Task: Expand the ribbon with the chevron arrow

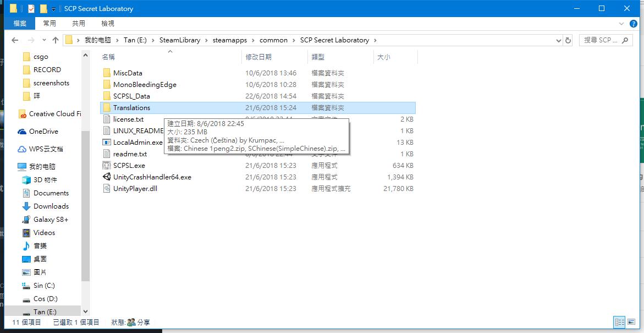Action: click(621, 24)
